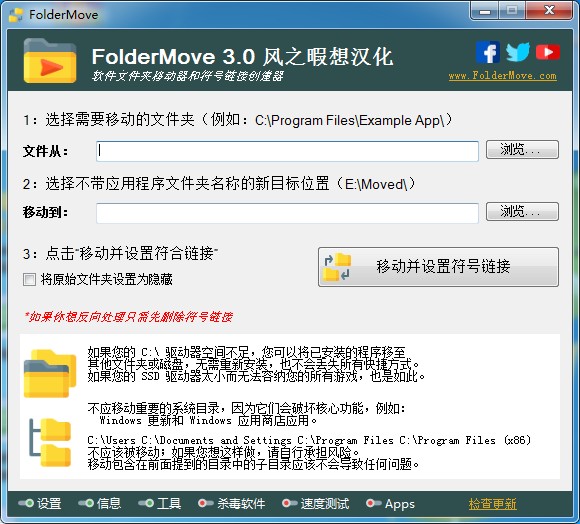
Task: Click the folder tree icon in info panel
Action: [50, 442]
